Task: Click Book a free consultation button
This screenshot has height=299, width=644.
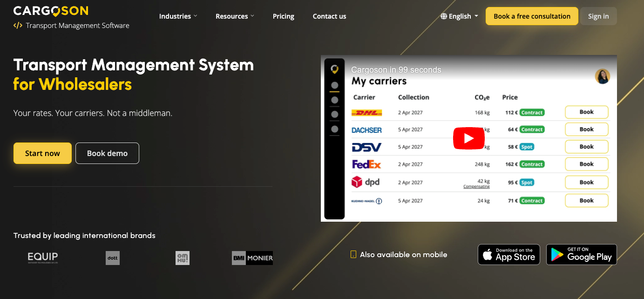Action: point(532,16)
